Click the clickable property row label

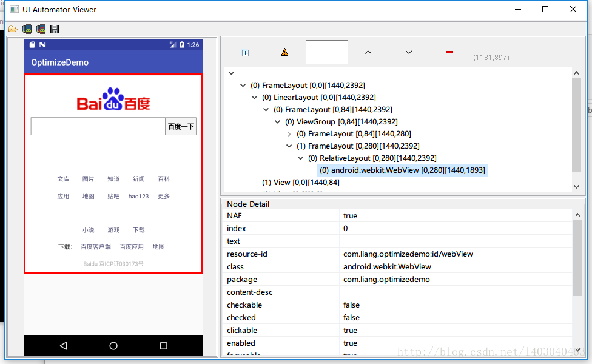(x=242, y=331)
